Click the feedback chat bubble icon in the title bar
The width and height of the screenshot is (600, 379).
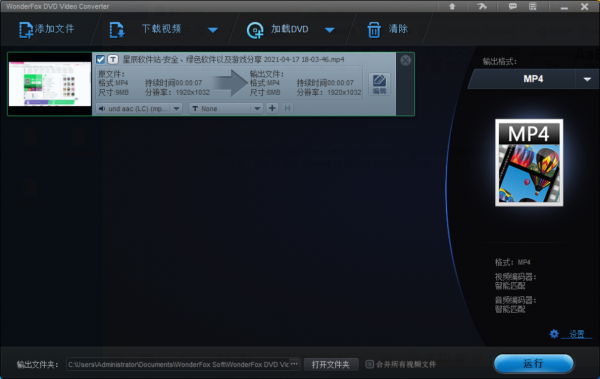click(x=512, y=6)
